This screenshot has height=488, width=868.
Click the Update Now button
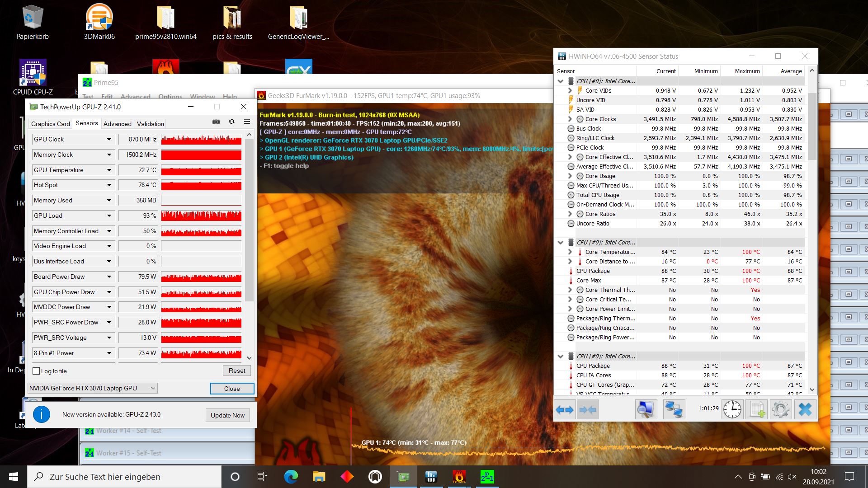click(x=227, y=415)
